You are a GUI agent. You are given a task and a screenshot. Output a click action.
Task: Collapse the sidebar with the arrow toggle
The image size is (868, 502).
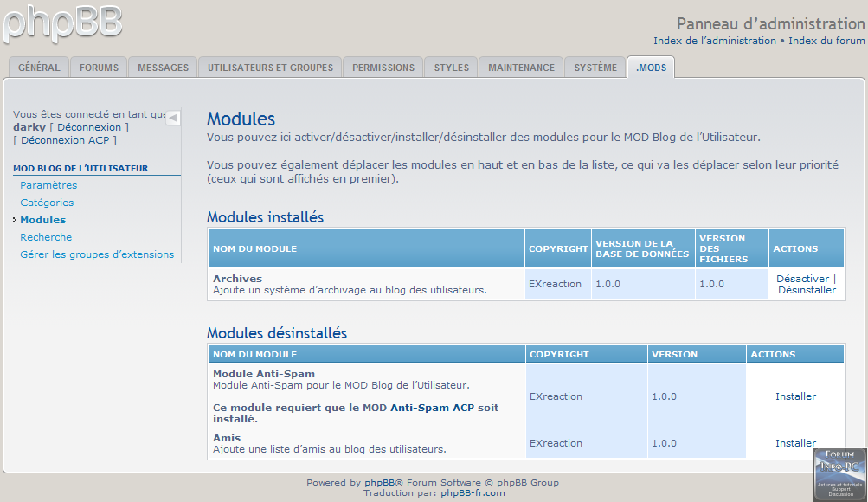pos(173,118)
